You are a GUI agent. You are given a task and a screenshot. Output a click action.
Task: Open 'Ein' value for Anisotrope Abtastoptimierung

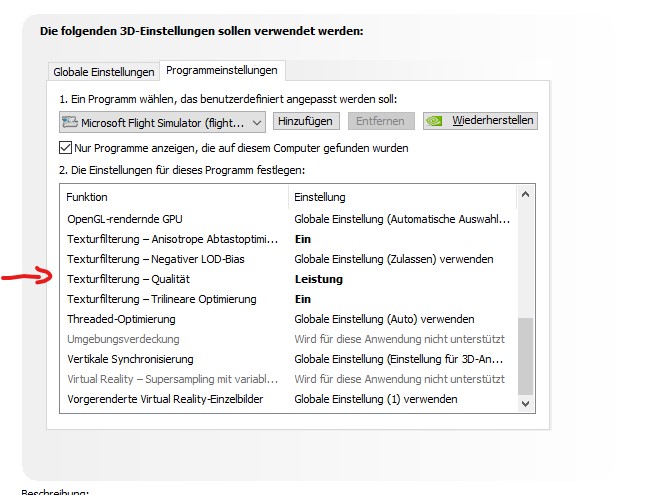pos(303,239)
